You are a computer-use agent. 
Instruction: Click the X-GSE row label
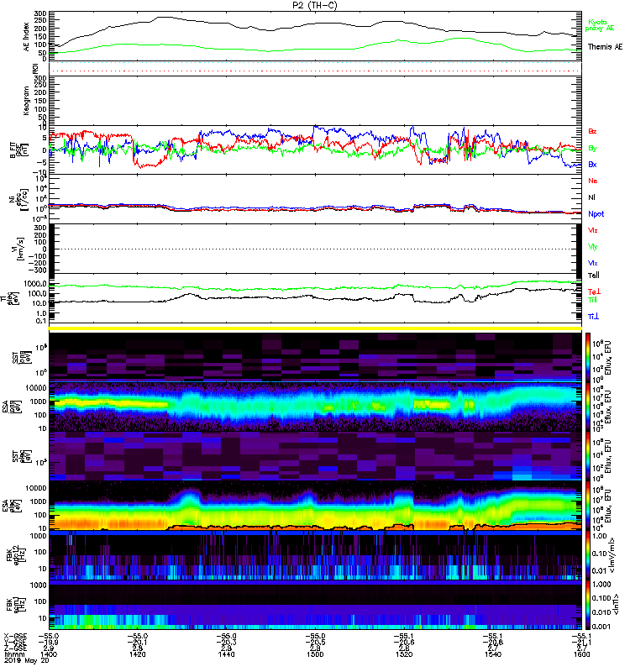(x=14, y=636)
